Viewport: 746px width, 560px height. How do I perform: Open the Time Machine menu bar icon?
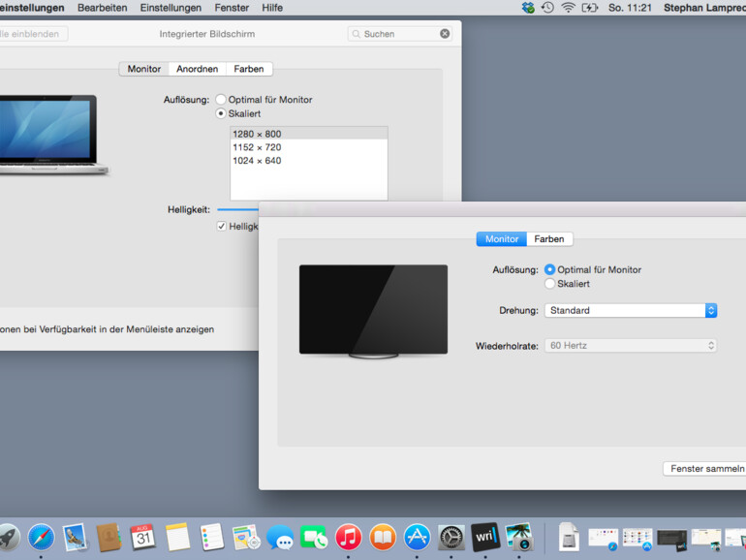tap(547, 8)
